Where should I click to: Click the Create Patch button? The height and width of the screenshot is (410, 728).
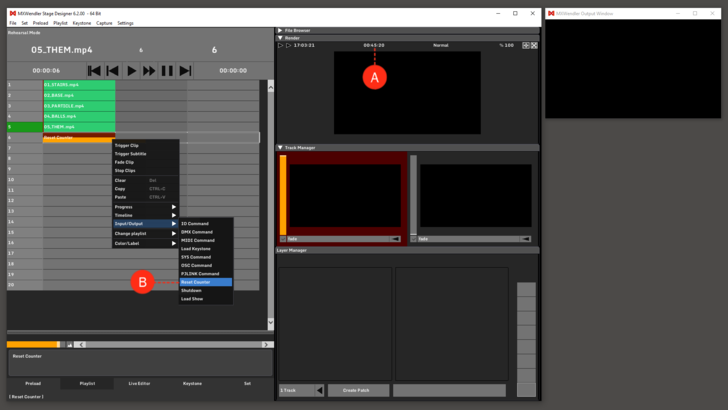[x=356, y=390]
